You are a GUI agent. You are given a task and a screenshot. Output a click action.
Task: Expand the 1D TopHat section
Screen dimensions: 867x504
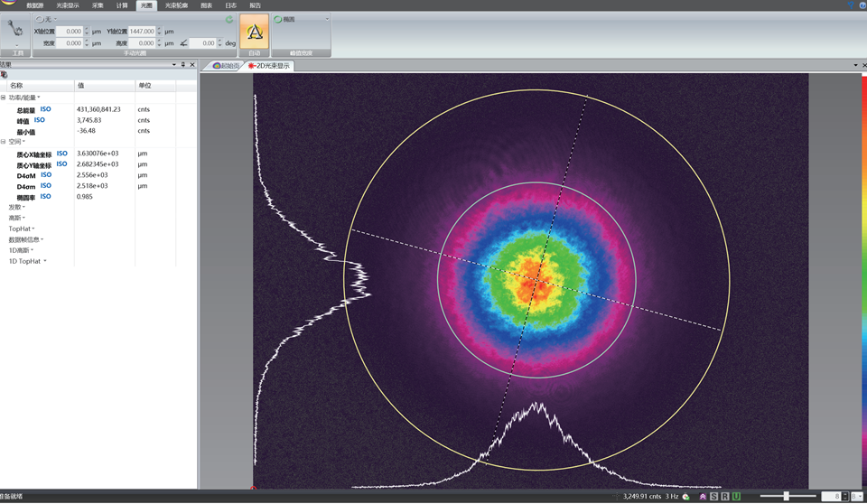coord(27,261)
